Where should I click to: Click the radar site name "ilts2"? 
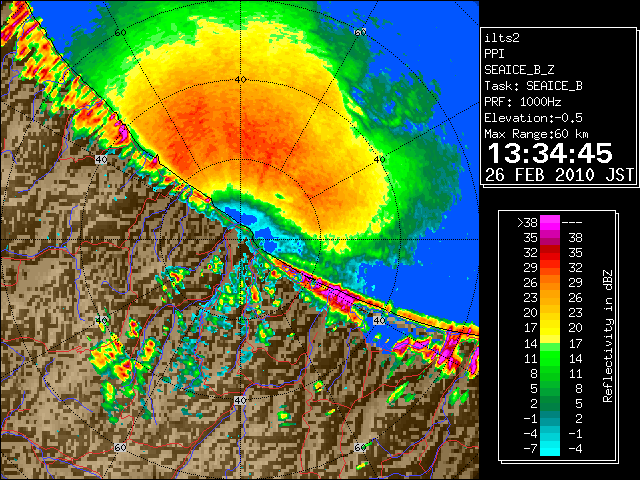point(502,38)
